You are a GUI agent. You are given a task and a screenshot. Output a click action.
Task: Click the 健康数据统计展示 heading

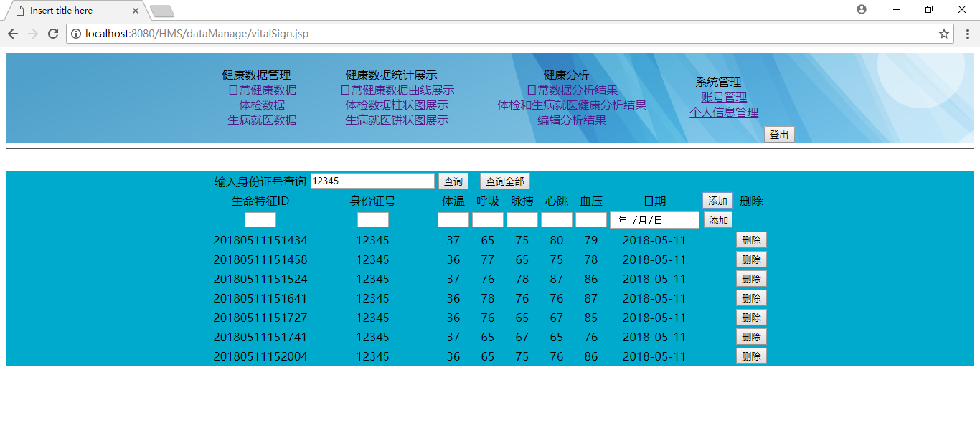391,75
